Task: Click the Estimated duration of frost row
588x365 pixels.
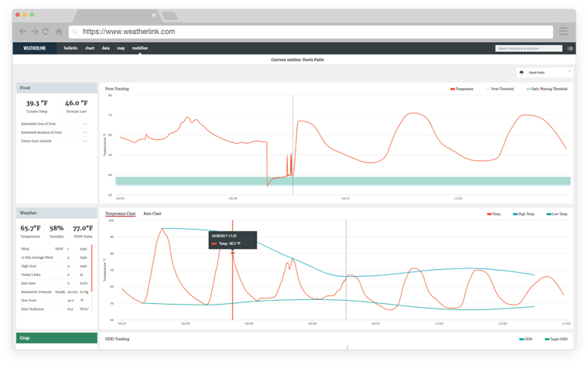Action: coord(54,132)
